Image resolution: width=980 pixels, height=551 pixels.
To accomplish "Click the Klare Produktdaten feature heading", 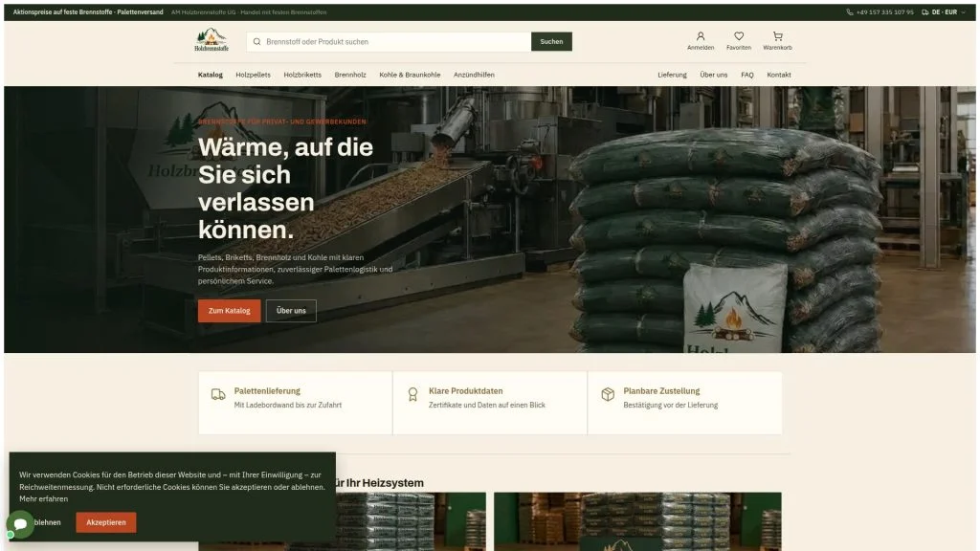I will click(466, 391).
